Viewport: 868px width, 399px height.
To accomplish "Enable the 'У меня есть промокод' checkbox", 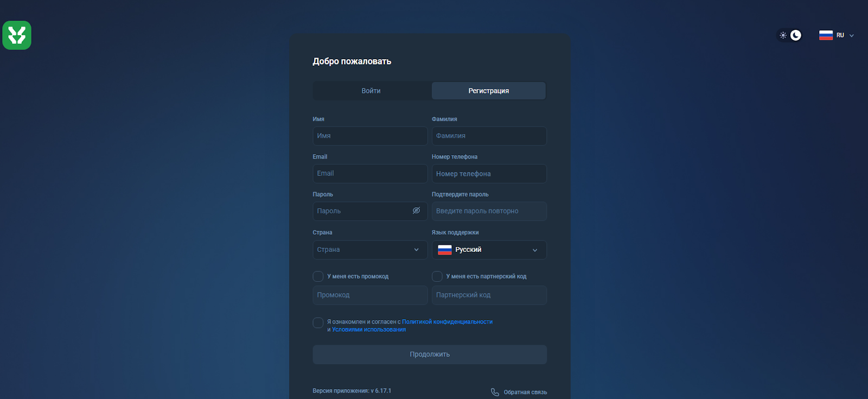I will pyautogui.click(x=318, y=276).
